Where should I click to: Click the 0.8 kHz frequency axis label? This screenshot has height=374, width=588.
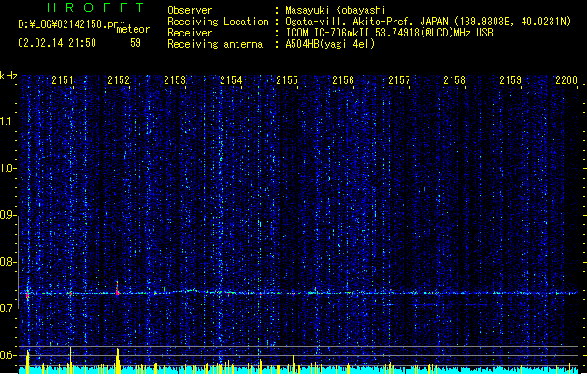click(x=8, y=262)
